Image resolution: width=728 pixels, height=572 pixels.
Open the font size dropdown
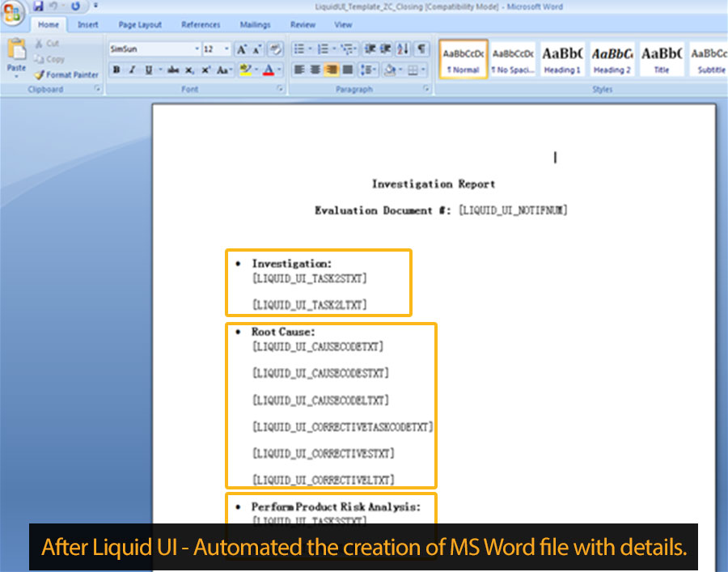point(227,49)
